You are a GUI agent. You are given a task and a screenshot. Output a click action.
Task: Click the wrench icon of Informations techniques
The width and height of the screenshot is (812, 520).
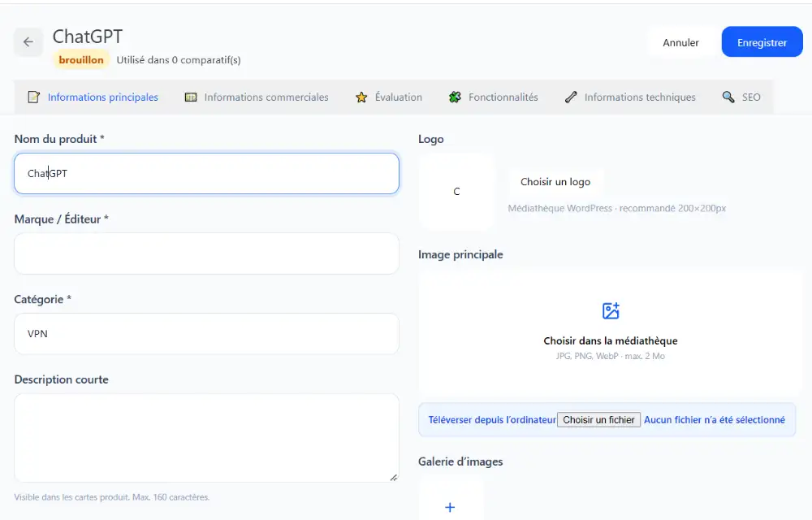tap(571, 97)
